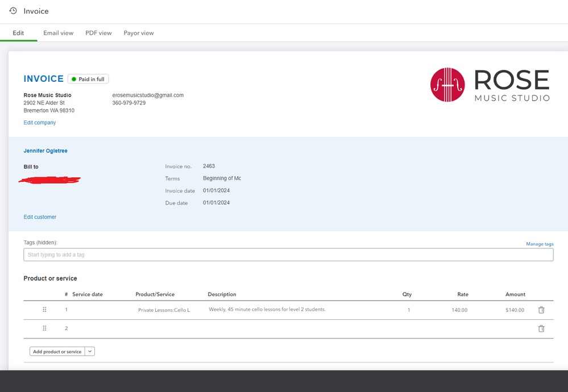This screenshot has height=392, width=568.
Task: Click the Qty value 1 on line one
Action: tap(408, 310)
